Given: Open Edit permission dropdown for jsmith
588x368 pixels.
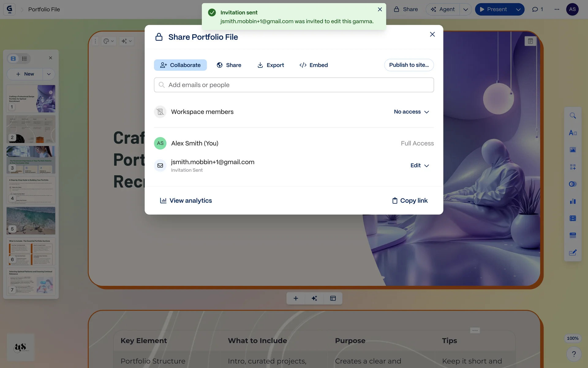Looking at the screenshot, I should click(419, 166).
